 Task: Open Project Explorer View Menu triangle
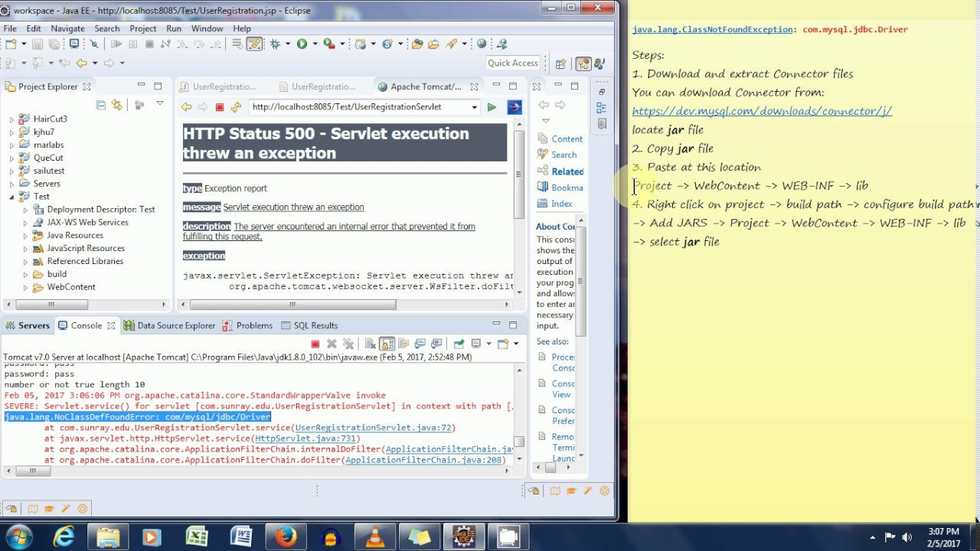[159, 103]
